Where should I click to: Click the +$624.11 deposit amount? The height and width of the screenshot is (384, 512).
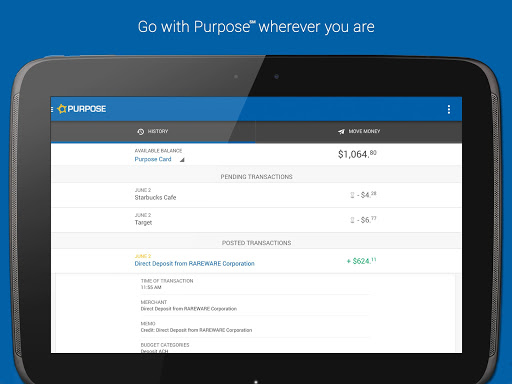[361, 261]
